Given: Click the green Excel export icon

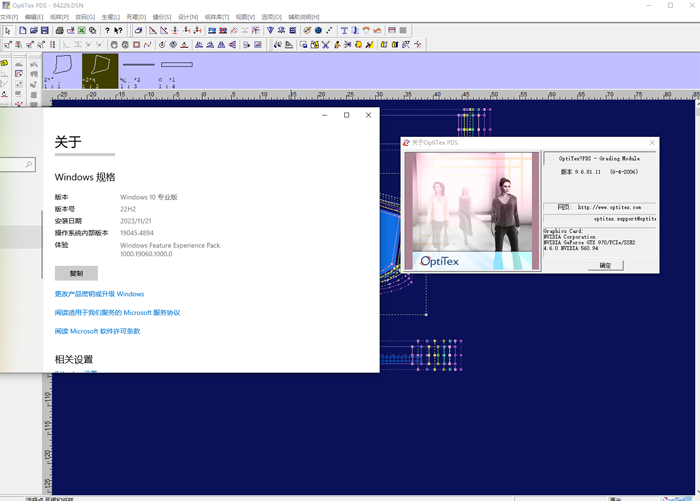Looking at the screenshot, I should 82,31.
